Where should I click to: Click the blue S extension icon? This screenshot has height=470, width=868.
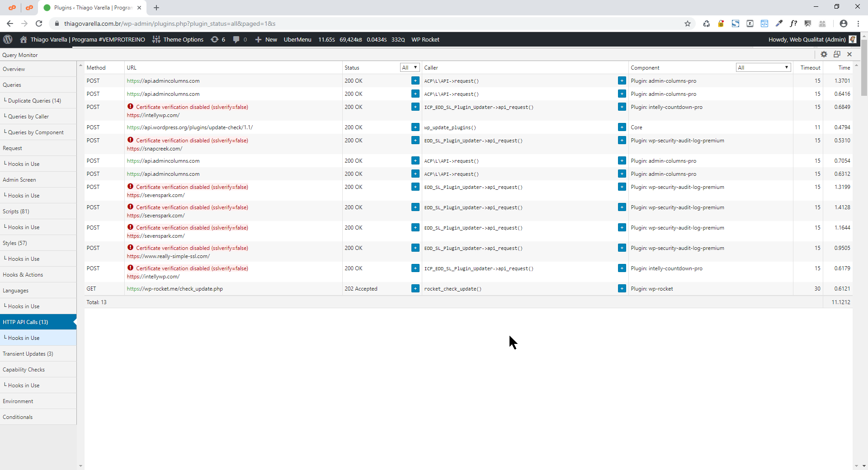pyautogui.click(x=736, y=23)
